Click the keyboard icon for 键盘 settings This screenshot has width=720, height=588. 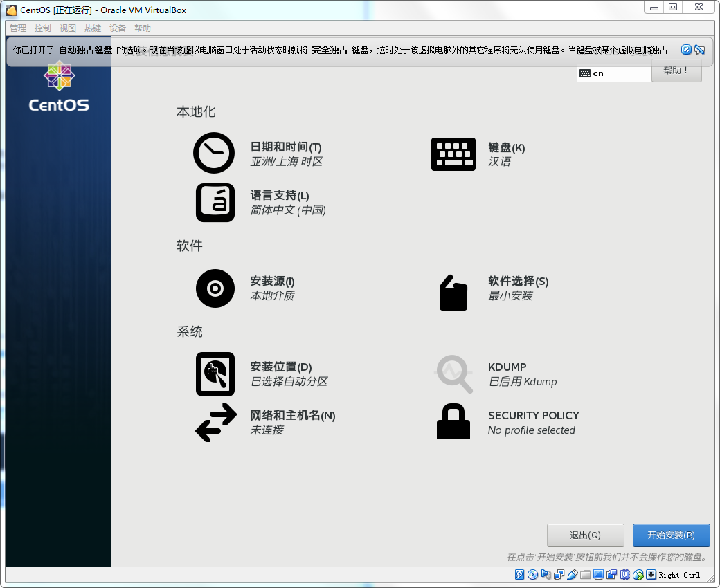(x=453, y=154)
